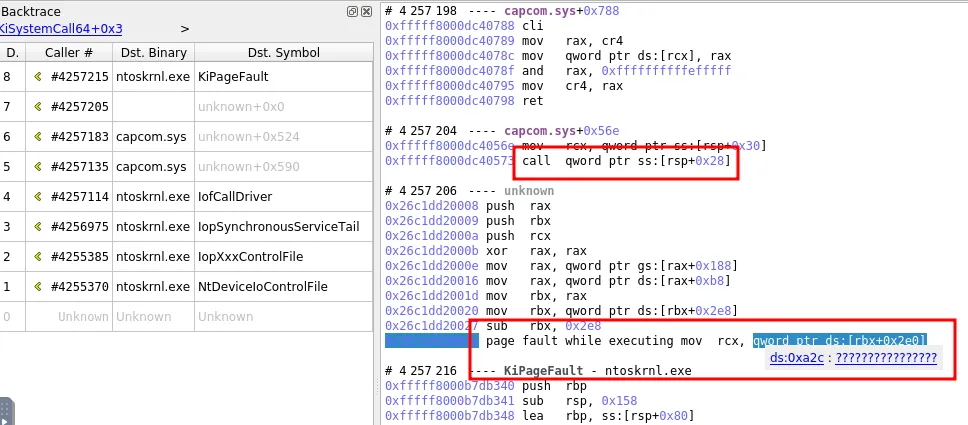Click the capcom.sys+0x788 transition header
Image resolution: width=968 pixels, height=425 pixels.
point(502,11)
